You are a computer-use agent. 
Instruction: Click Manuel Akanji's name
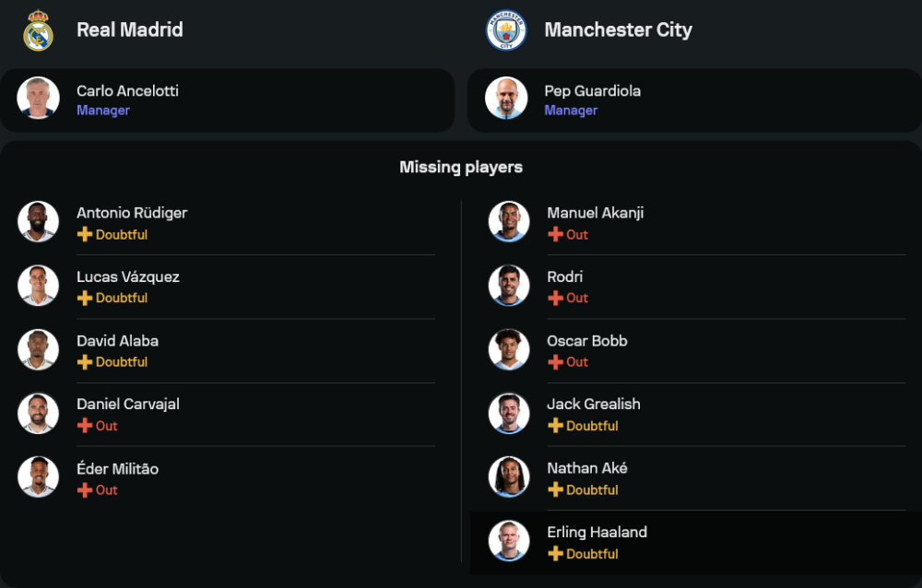tap(595, 213)
